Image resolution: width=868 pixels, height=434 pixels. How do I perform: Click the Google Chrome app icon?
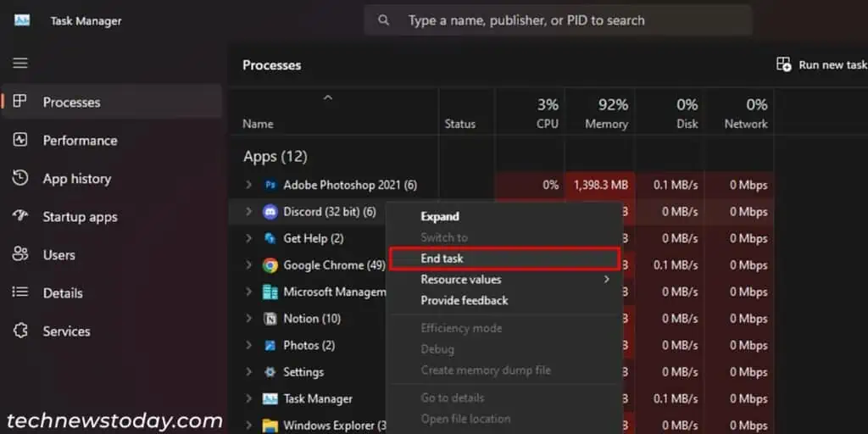click(x=270, y=265)
